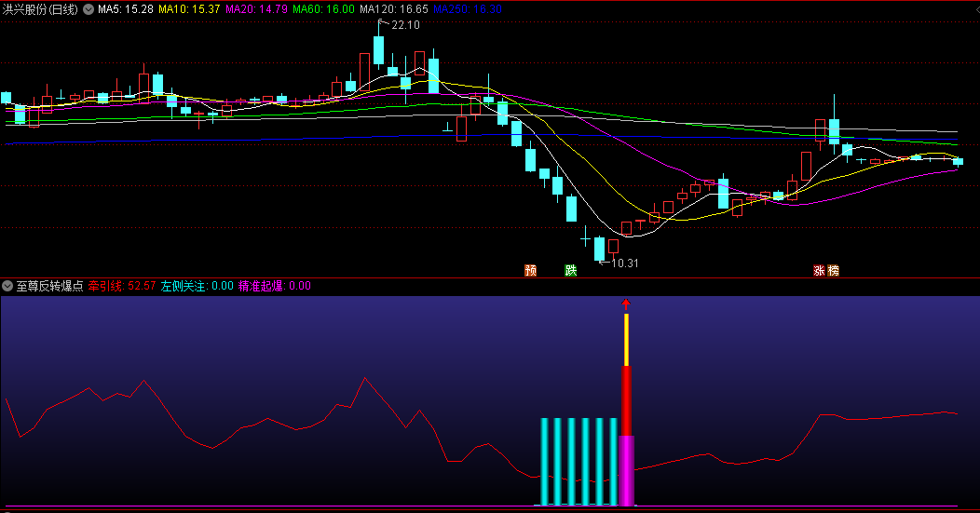The width and height of the screenshot is (980, 513).
Task: Click the red signal bar segment
Action: (626, 401)
